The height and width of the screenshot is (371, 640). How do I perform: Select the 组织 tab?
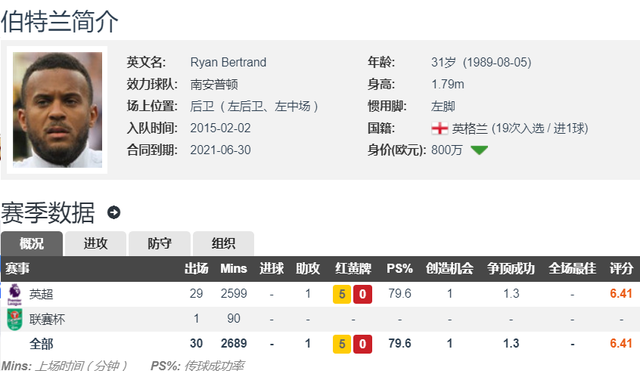coord(223,244)
